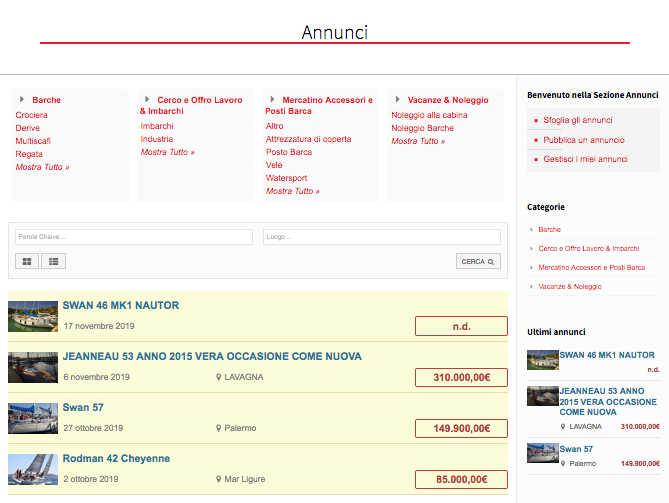Open the Jeanneau 53 listing thumbnail

[33, 367]
